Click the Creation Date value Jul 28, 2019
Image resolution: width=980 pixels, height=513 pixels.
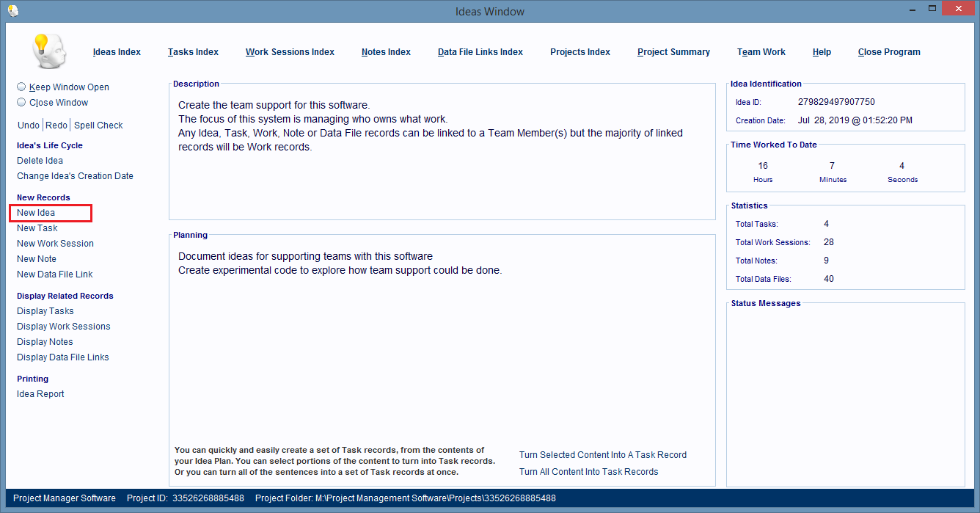(x=855, y=120)
